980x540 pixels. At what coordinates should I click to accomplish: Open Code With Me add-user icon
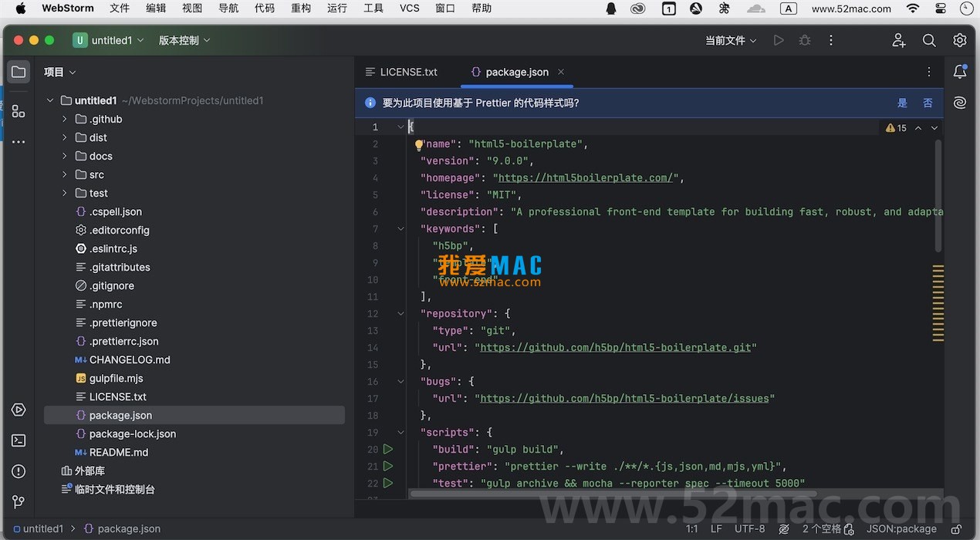click(x=899, y=40)
